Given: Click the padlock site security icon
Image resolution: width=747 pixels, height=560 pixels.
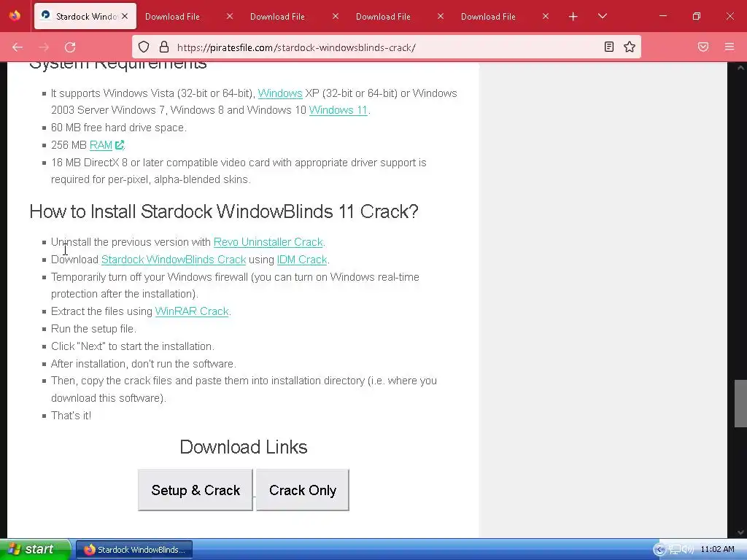Looking at the screenshot, I should [x=164, y=47].
